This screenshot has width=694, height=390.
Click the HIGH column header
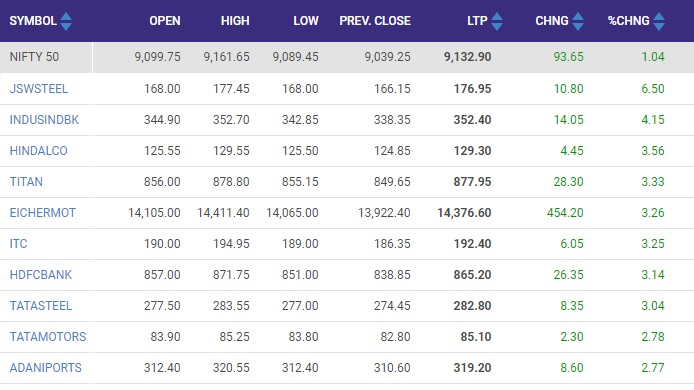235,21
